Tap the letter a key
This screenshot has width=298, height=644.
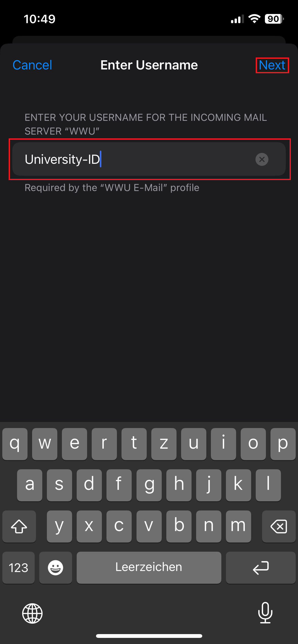[x=30, y=485]
